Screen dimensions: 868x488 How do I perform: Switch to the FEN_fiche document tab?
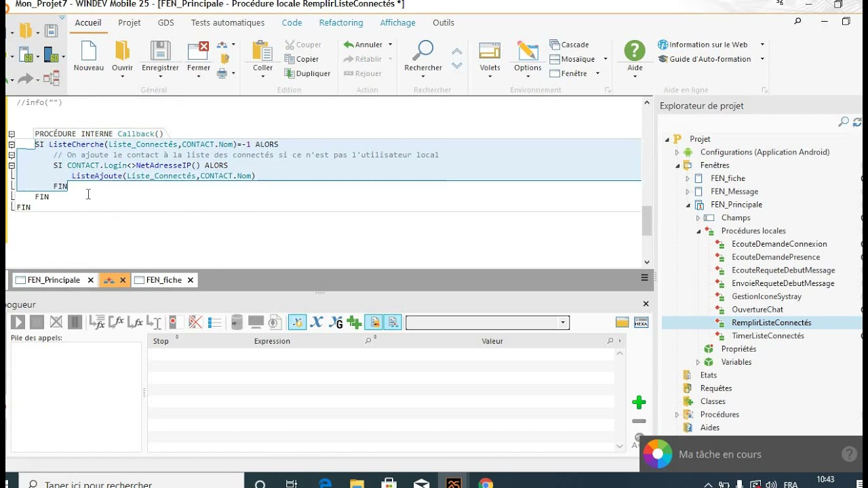coord(163,280)
